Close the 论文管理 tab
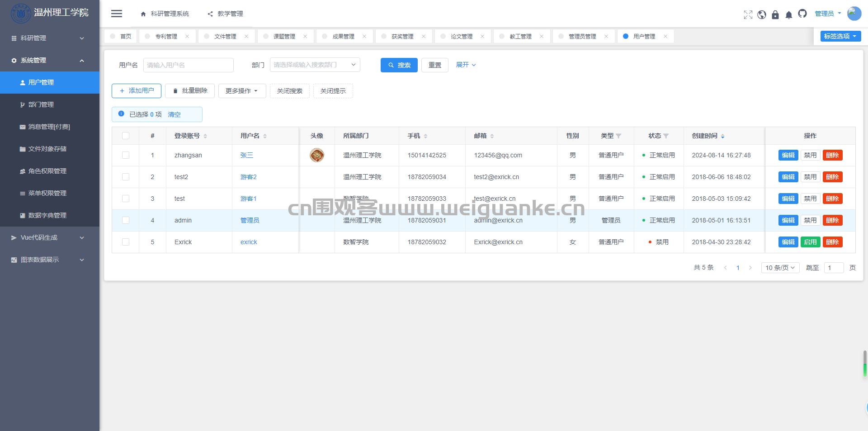This screenshot has width=868, height=431. [x=482, y=36]
